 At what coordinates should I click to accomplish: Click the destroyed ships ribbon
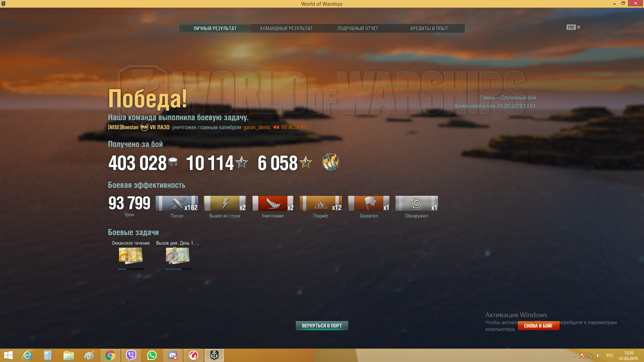[x=273, y=203]
